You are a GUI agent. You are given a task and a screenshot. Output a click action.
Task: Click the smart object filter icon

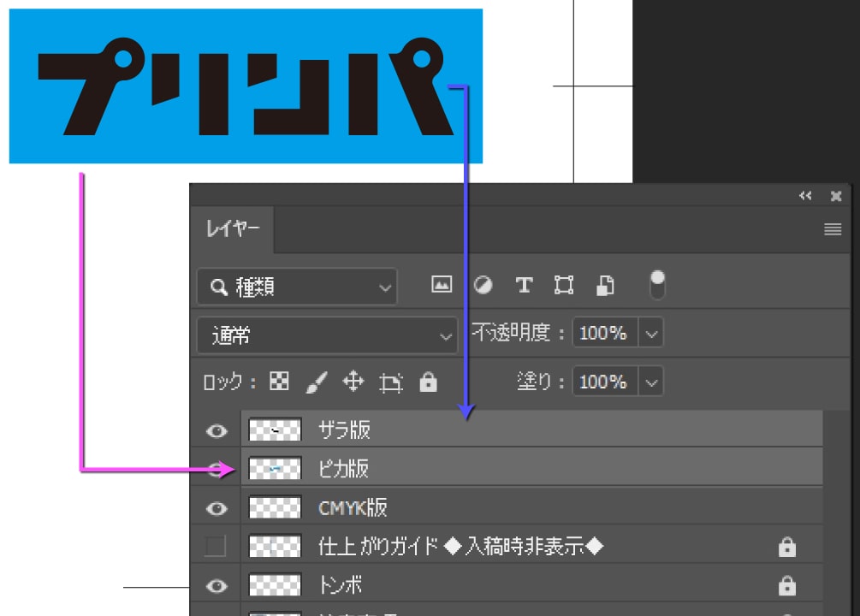(x=605, y=285)
